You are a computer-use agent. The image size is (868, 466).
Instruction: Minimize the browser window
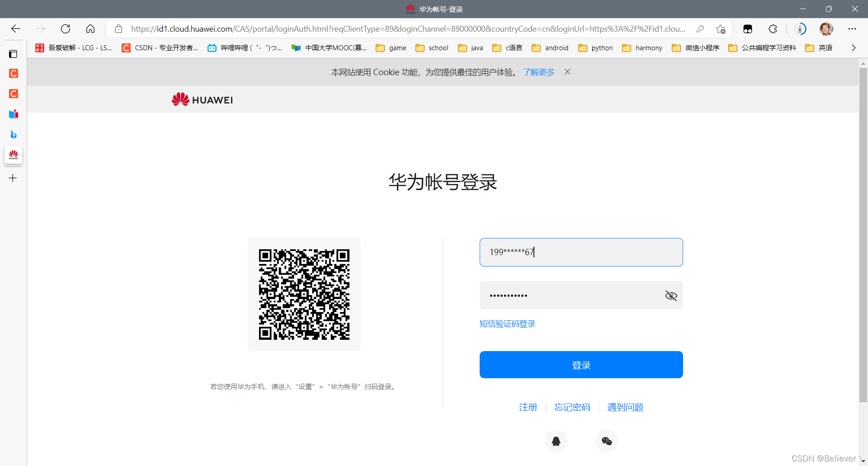pyautogui.click(x=803, y=9)
